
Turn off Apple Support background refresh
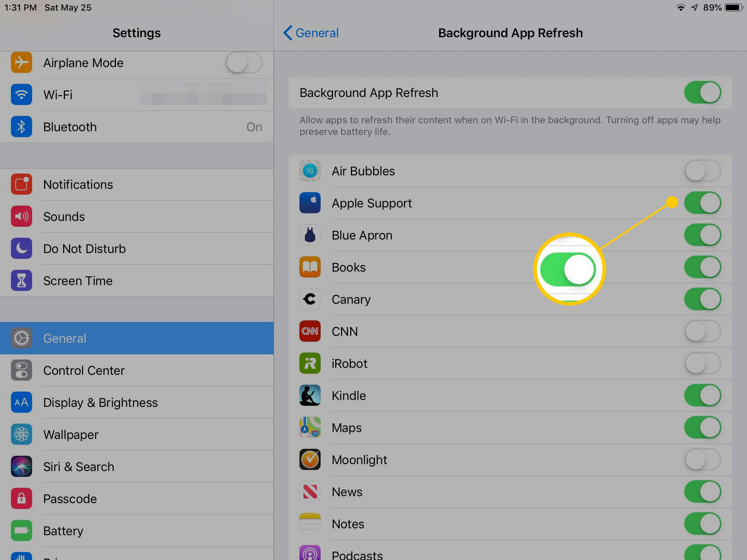coord(703,203)
